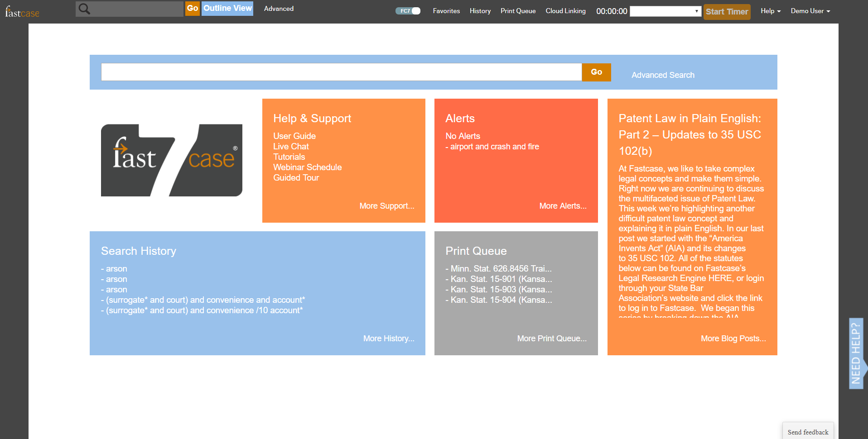Click the large Fastcase logo image
The height and width of the screenshot is (439, 868).
(171, 160)
